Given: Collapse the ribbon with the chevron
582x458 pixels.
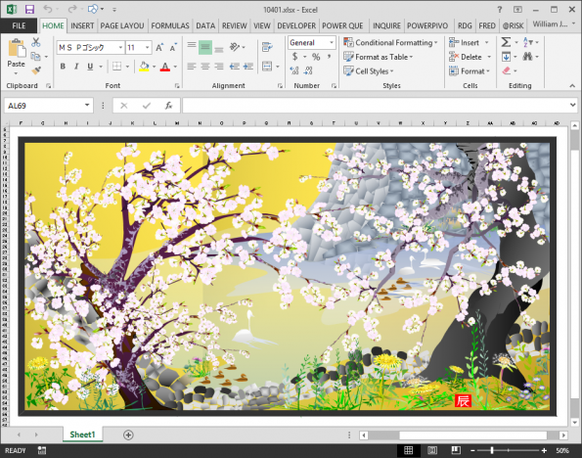Looking at the screenshot, I should coord(572,86).
